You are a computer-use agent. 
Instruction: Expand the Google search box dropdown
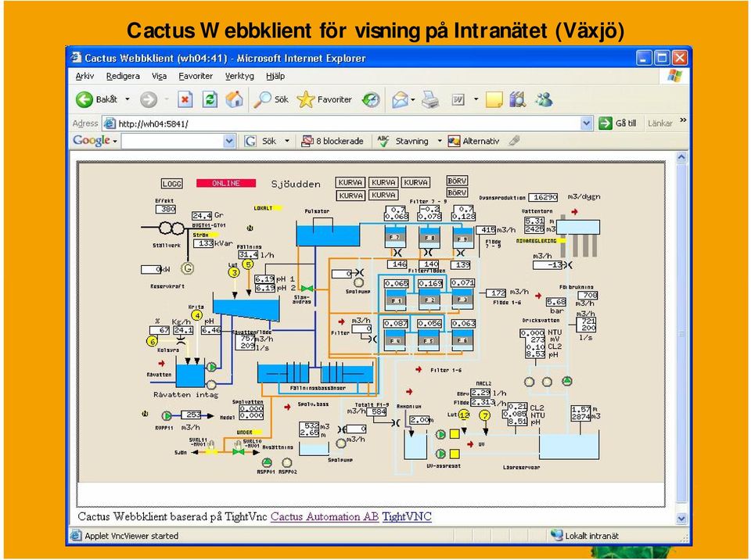[229, 141]
